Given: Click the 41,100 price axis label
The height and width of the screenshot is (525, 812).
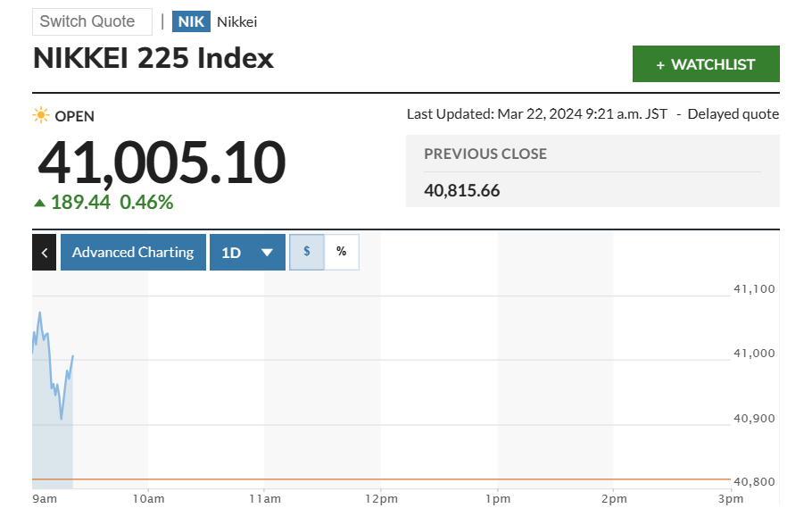Looking at the screenshot, I should 753,289.
